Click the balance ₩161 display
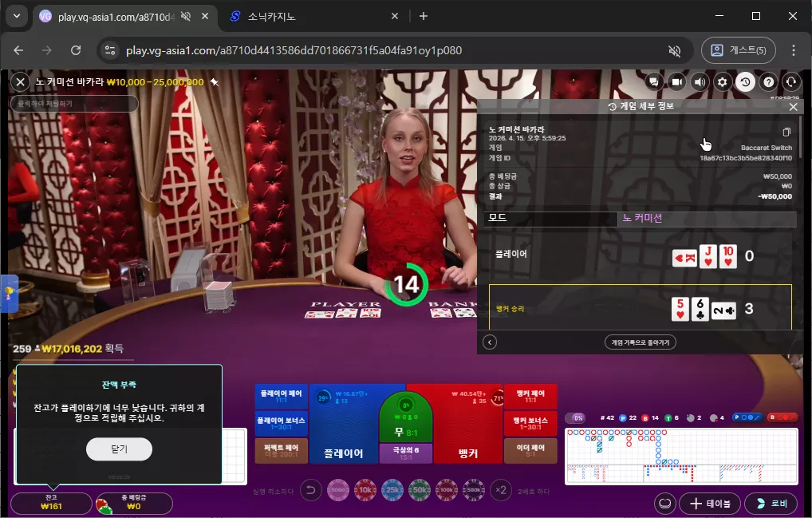This screenshot has width=812, height=518. point(51,503)
